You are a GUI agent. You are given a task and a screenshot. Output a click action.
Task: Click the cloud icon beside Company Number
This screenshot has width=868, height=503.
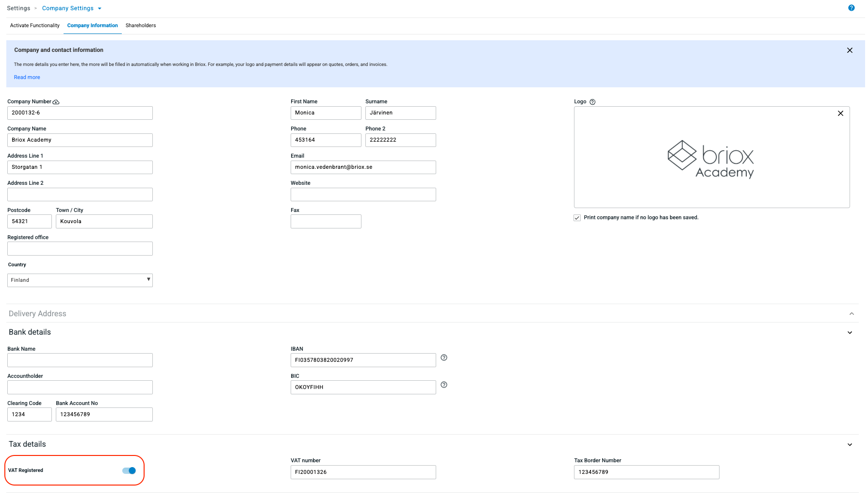point(56,102)
